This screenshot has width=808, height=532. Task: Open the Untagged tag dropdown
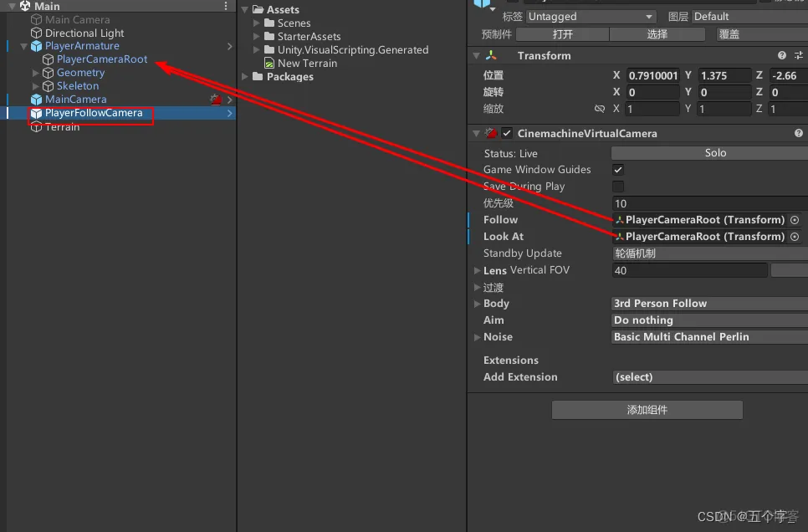tap(591, 17)
